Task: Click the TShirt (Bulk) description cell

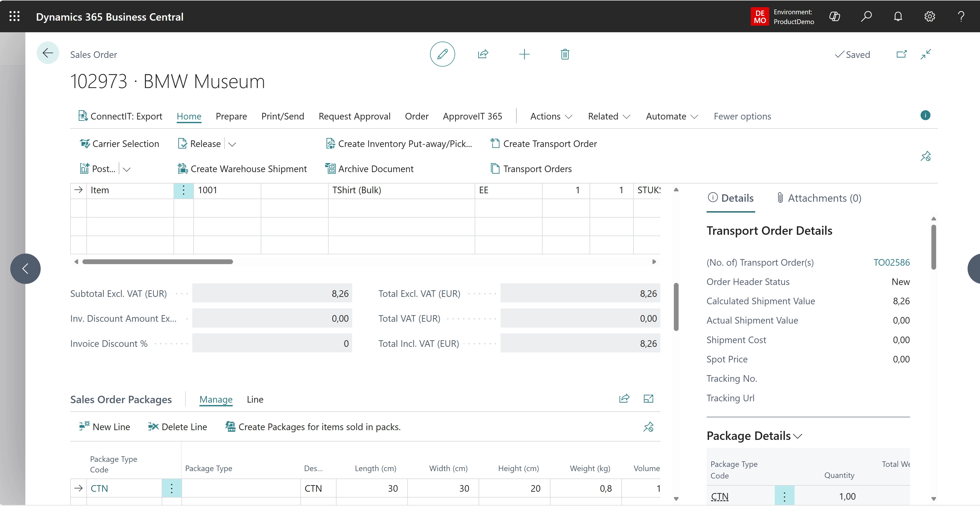Action: 401,190
